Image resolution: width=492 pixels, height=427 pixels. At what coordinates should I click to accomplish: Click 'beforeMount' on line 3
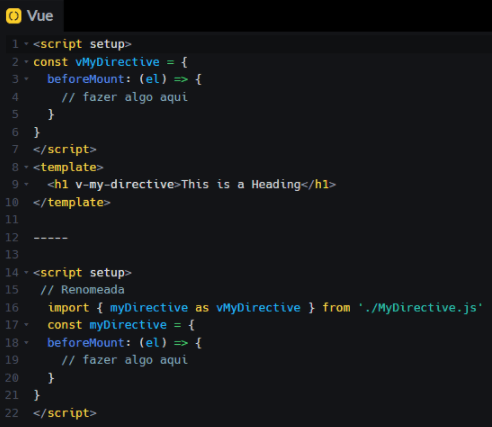point(86,79)
